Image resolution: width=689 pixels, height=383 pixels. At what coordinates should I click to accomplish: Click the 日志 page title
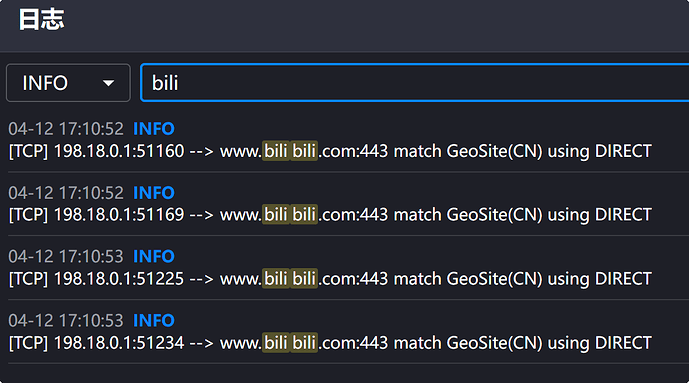pyautogui.click(x=41, y=20)
